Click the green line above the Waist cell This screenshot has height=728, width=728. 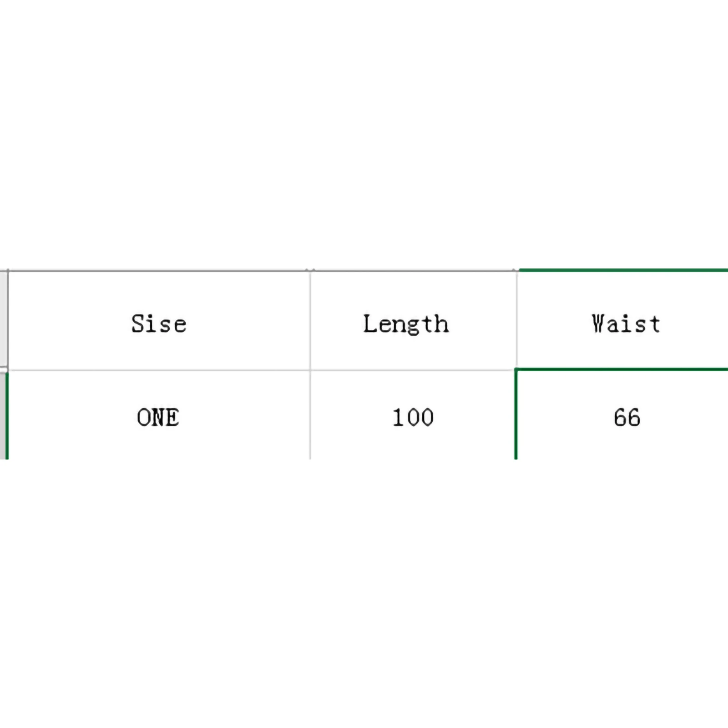tap(623, 270)
